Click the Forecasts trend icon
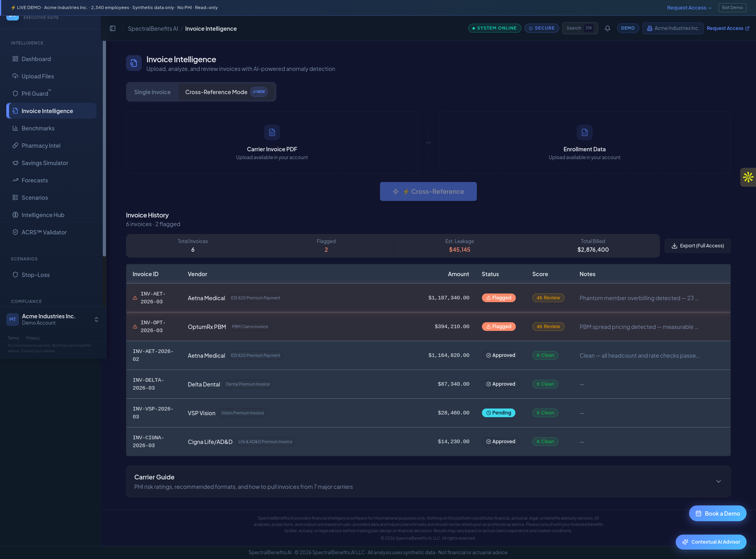 (15, 180)
